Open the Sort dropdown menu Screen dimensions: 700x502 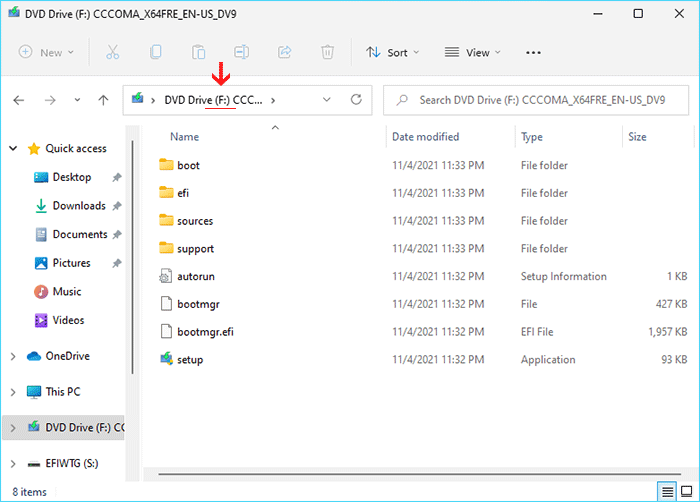tap(393, 52)
